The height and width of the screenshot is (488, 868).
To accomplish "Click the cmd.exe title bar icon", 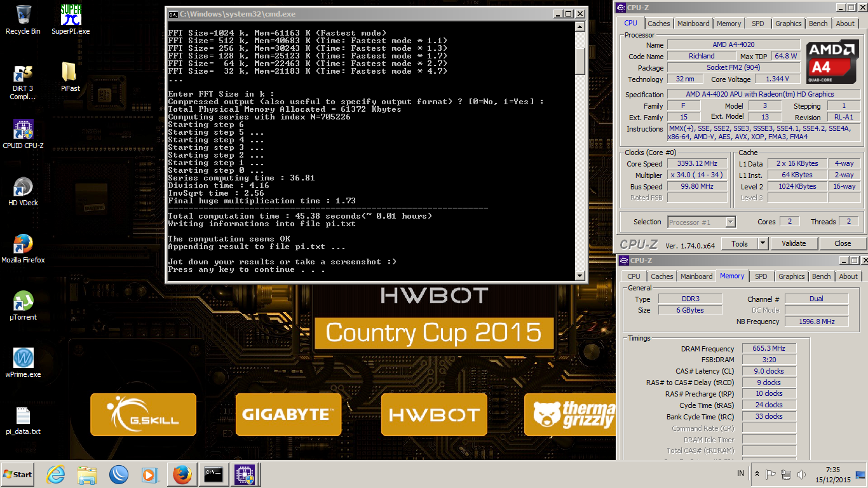I will pos(172,13).
